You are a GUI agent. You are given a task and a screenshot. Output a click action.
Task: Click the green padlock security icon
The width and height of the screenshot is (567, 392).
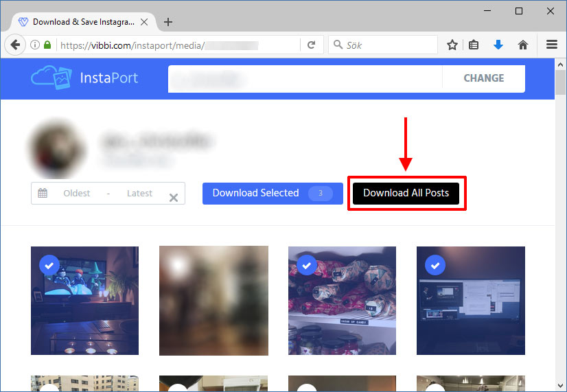[47, 45]
